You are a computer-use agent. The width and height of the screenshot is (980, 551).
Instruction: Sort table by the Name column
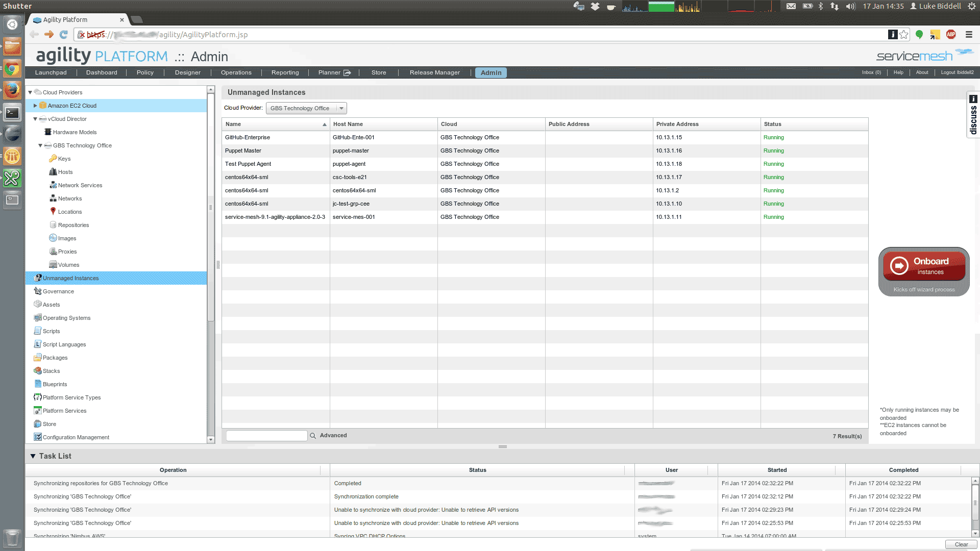tap(276, 124)
